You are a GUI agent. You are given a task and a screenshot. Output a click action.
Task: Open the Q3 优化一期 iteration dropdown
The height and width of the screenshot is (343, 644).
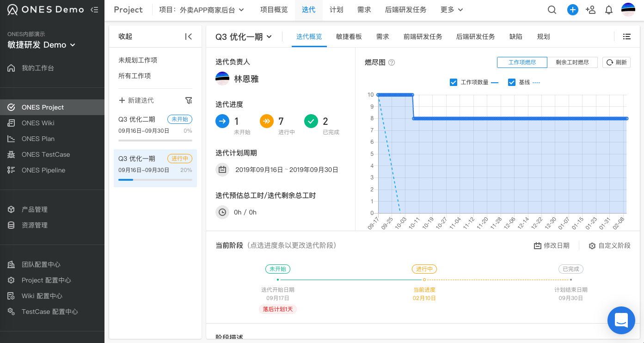[244, 37]
